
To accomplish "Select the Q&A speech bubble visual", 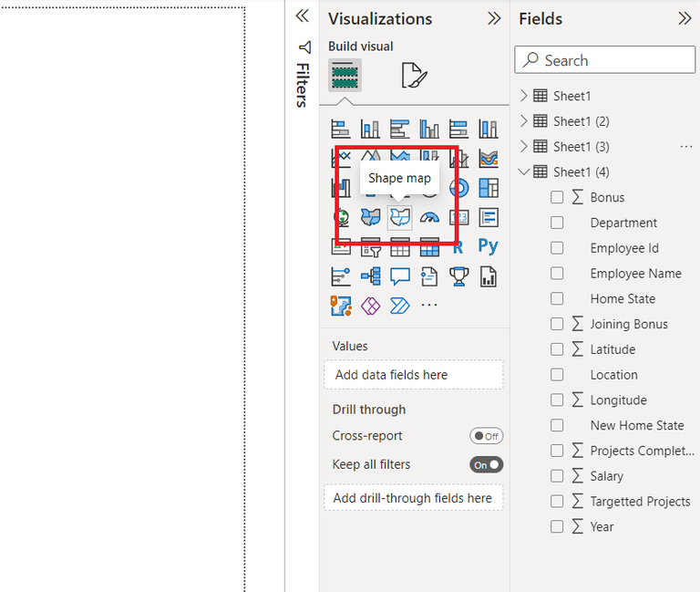I will click(400, 275).
